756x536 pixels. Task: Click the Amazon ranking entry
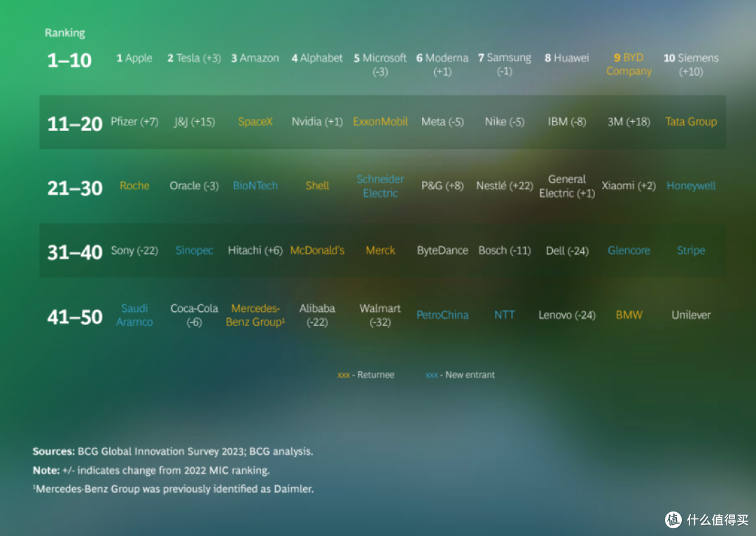tap(255, 58)
